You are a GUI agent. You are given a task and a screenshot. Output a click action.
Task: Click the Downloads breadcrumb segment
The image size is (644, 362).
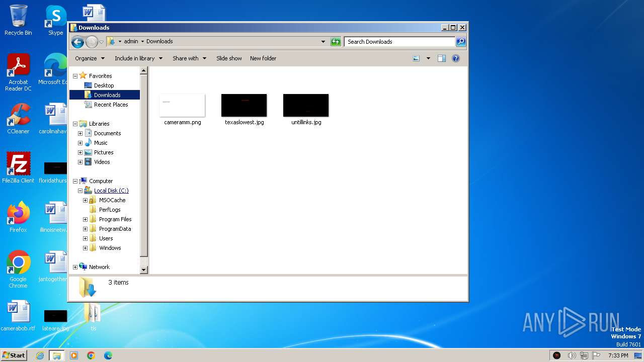point(159,41)
